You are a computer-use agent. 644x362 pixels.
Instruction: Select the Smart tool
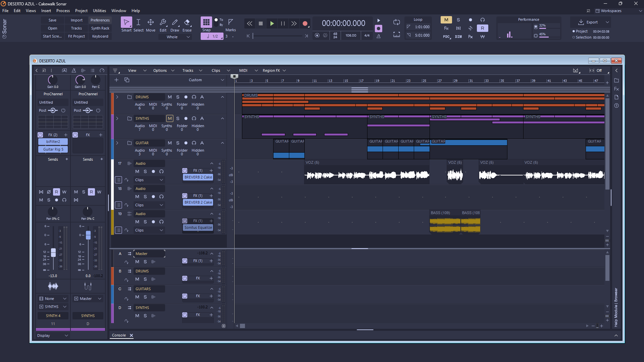pos(126,22)
